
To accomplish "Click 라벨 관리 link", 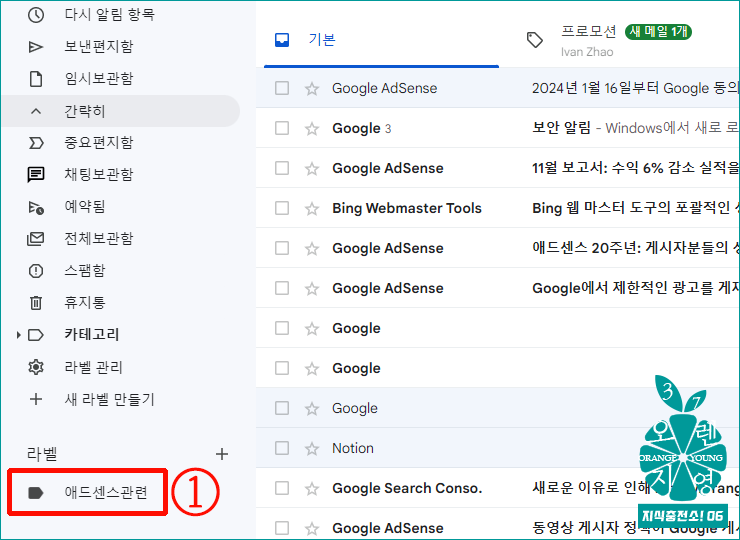I will (93, 367).
